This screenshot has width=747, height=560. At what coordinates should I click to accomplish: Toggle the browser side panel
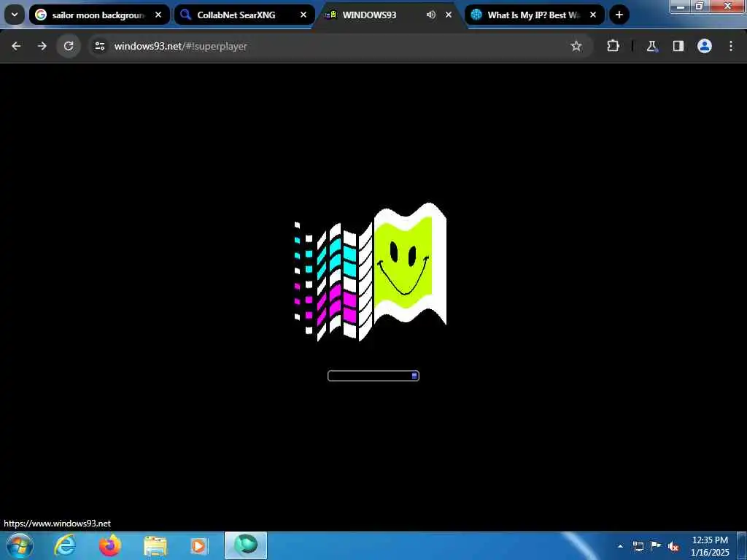point(678,46)
